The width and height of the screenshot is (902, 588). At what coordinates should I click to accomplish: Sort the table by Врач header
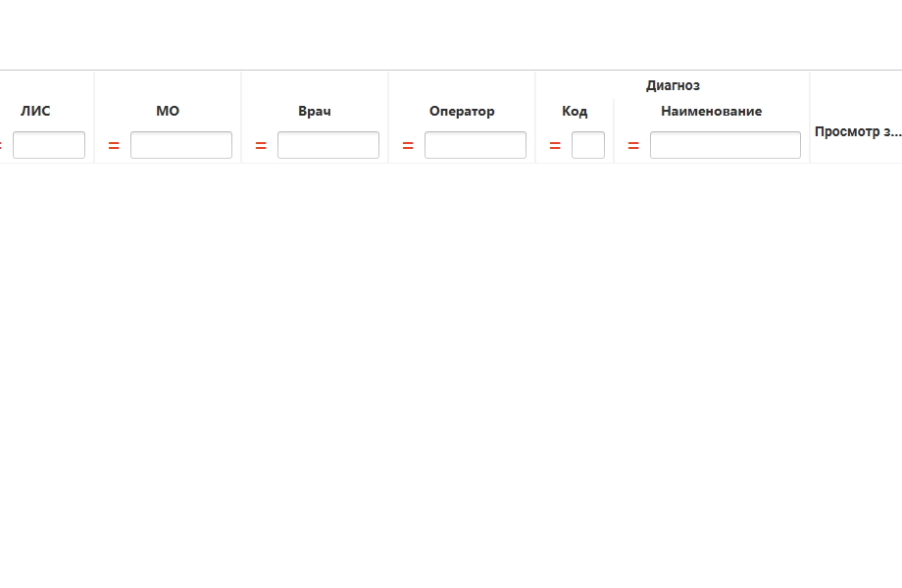coord(315,111)
